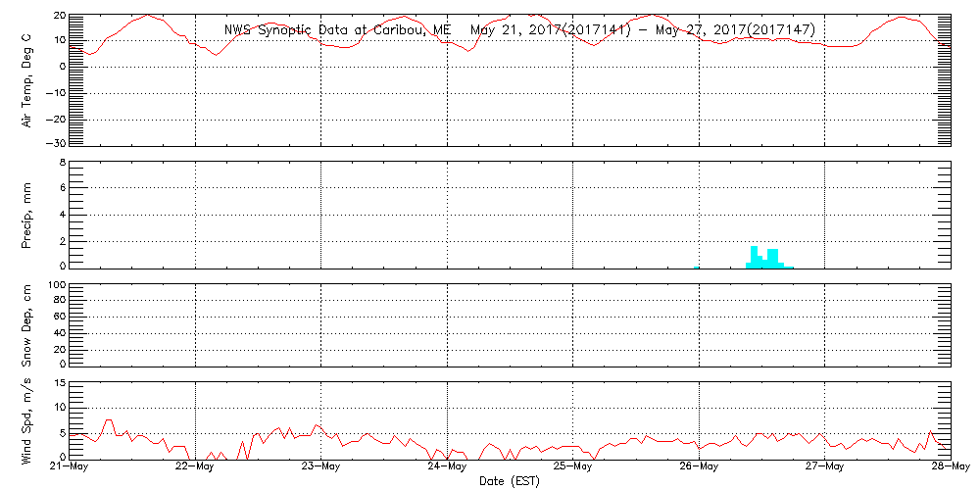Click the cyan precipitation bars on 26-May

(x=769, y=258)
